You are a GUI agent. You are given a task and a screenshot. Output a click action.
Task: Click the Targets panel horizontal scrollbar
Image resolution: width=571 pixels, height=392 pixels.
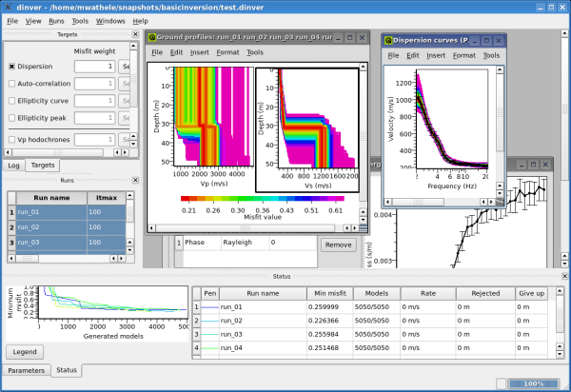click(x=67, y=152)
